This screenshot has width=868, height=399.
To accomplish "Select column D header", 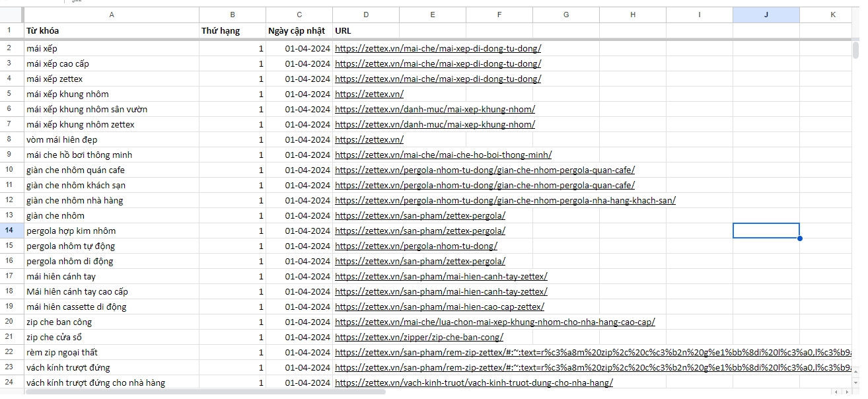I will point(366,15).
